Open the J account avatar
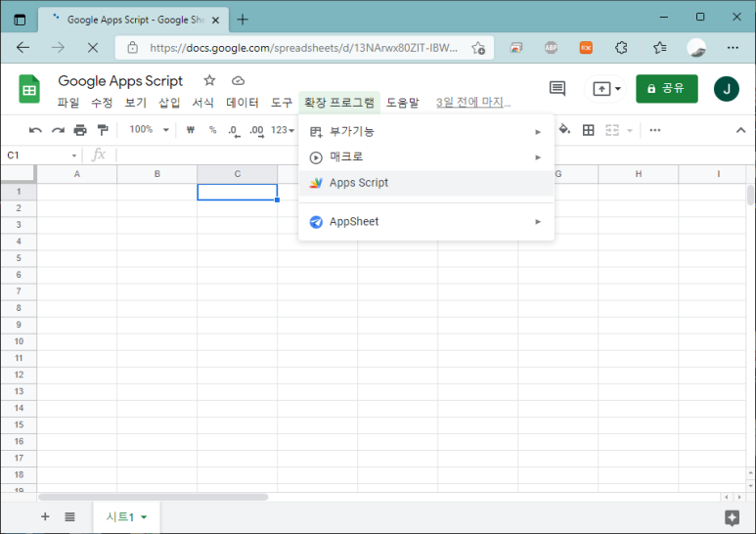The image size is (756, 534). 726,89
